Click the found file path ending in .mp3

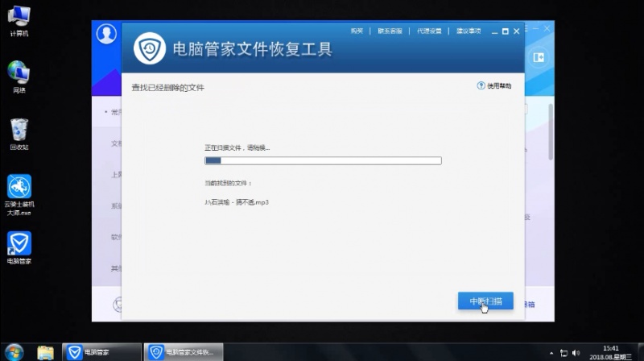pyautogui.click(x=237, y=202)
